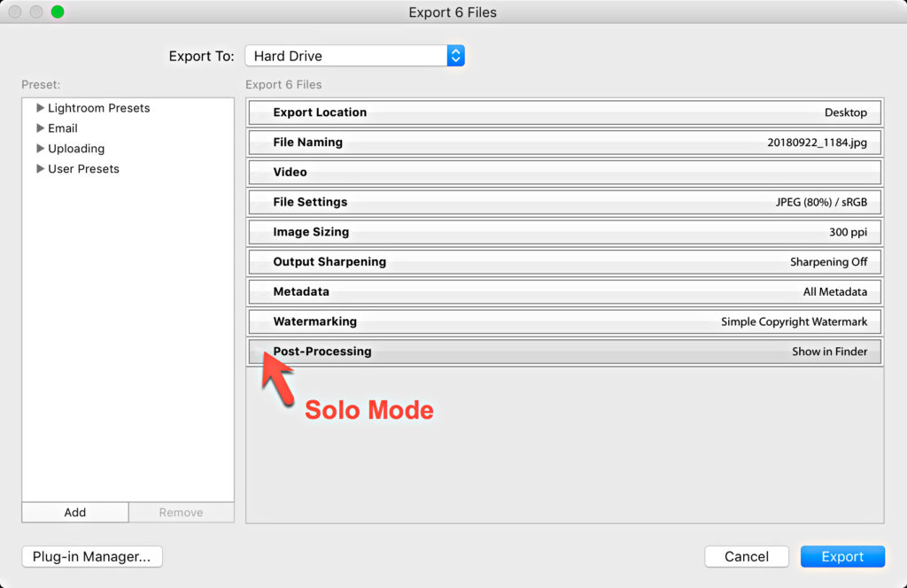The height and width of the screenshot is (588, 907).
Task: Select the Lightroom Presets folder name
Action: tap(99, 108)
